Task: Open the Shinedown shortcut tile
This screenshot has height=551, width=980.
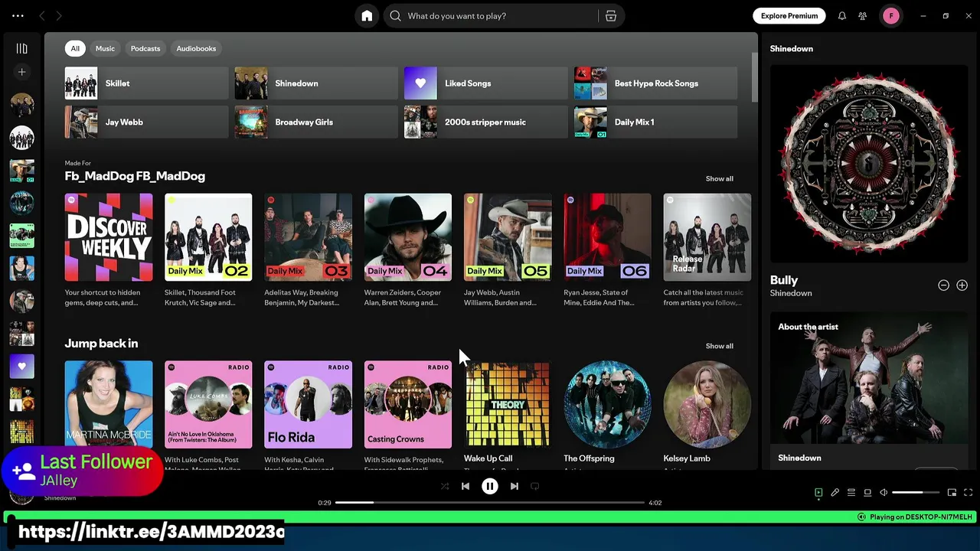Action: [316, 83]
